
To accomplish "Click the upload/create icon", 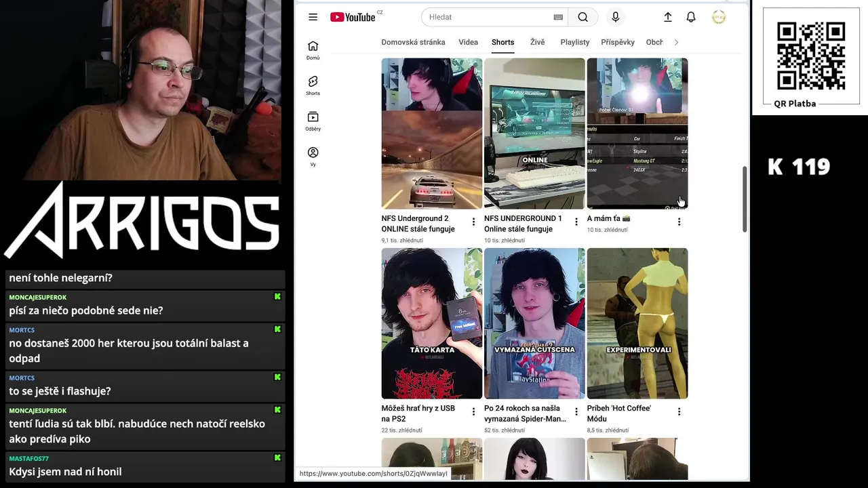I will click(667, 17).
